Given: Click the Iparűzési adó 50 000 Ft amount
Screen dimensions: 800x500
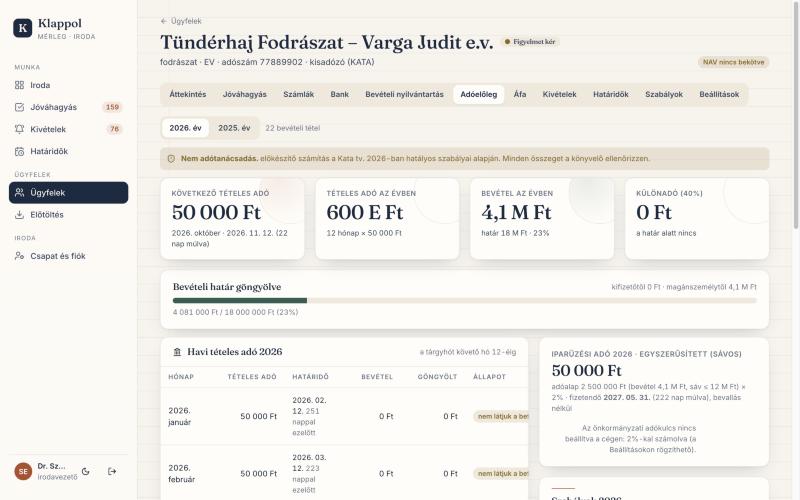Looking at the screenshot, I should (587, 370).
